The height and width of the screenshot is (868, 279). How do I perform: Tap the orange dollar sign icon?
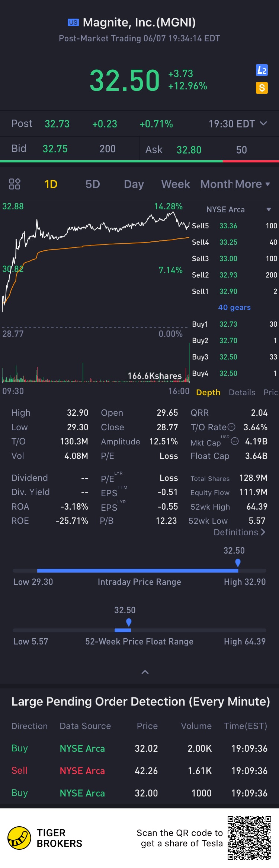262,88
